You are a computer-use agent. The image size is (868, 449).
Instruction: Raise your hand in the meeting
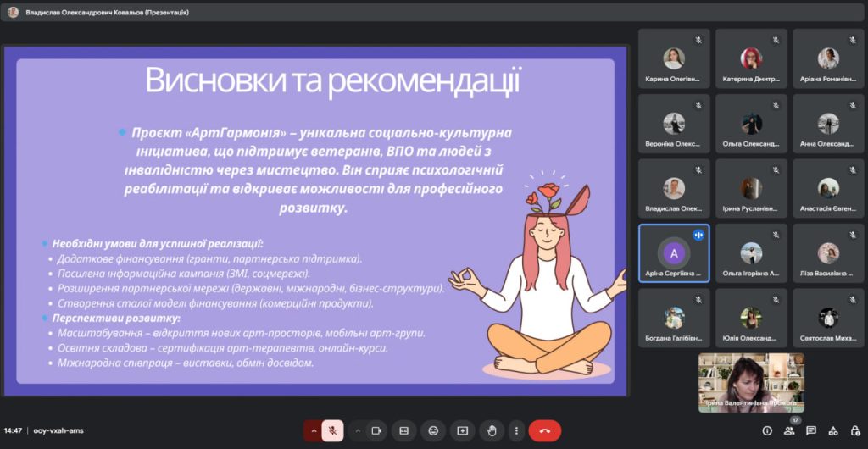point(491,430)
